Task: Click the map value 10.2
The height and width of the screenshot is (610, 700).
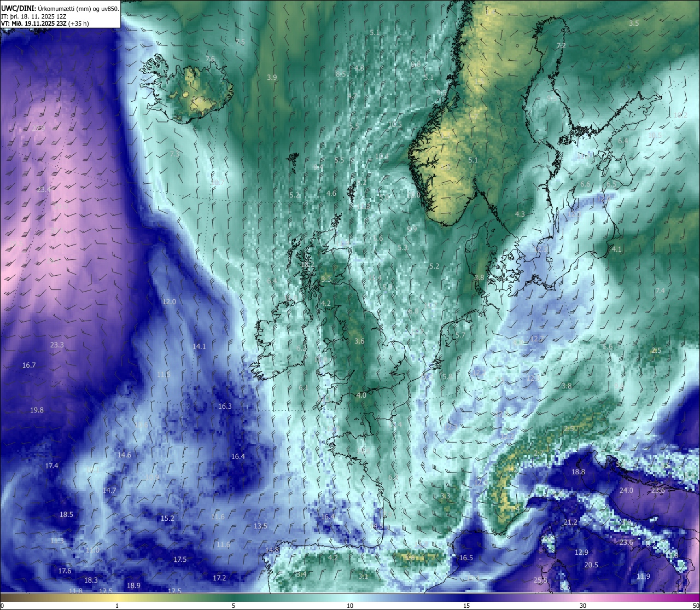Action: tap(680, 115)
